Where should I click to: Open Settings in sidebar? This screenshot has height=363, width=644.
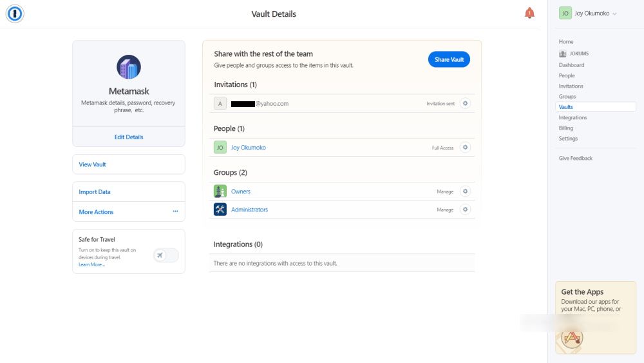click(x=568, y=139)
